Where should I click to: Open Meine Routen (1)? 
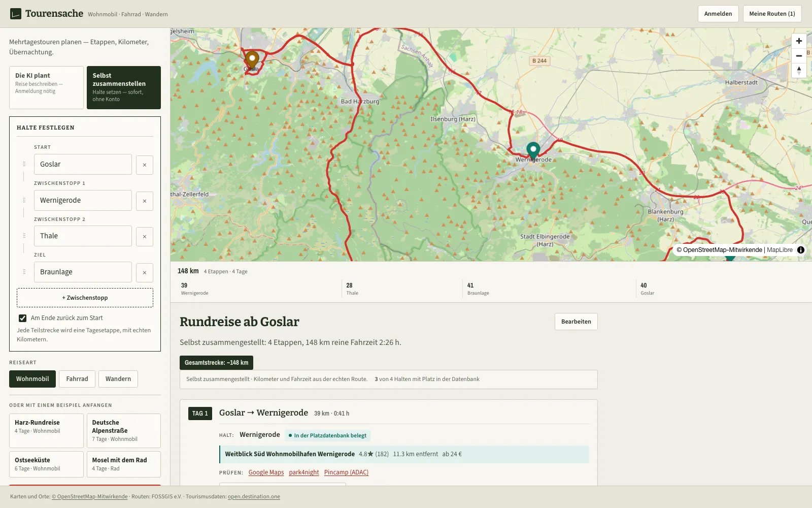pos(772,14)
